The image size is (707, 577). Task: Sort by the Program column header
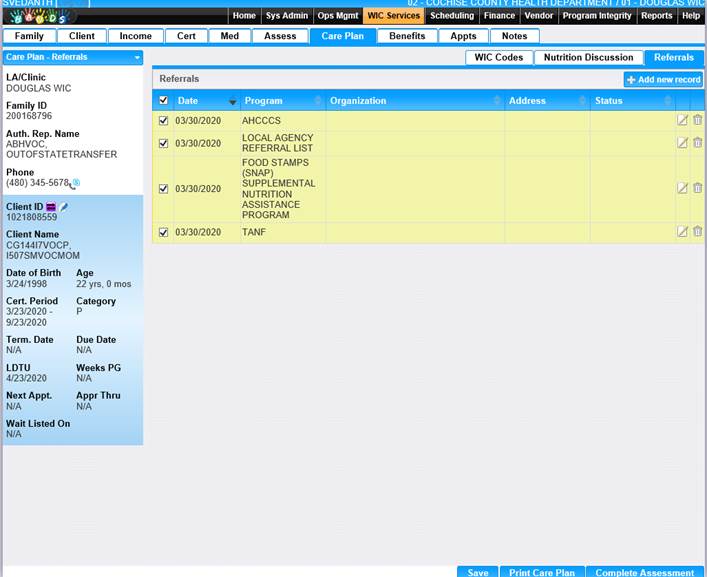pos(283,101)
